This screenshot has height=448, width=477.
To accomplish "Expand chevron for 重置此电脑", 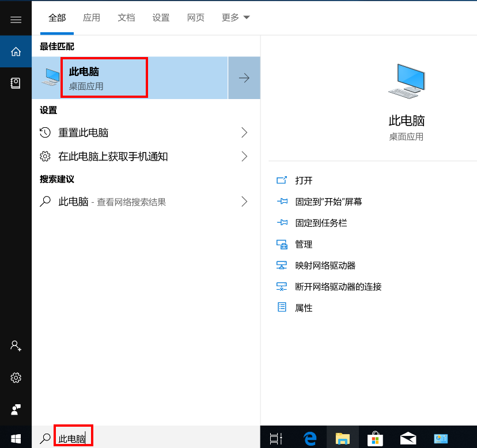I will (x=244, y=133).
